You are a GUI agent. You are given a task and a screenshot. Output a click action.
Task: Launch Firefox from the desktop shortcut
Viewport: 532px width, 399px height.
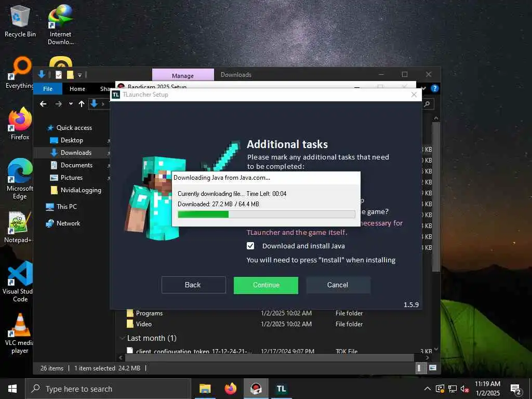coord(20,124)
